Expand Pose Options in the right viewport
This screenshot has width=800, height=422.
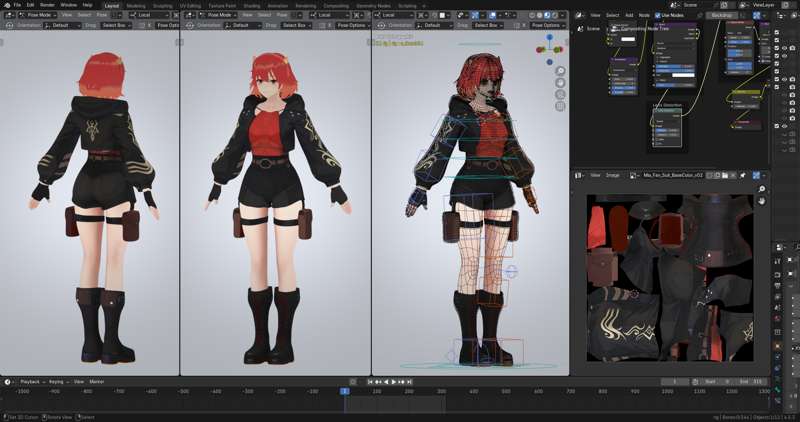[548, 25]
